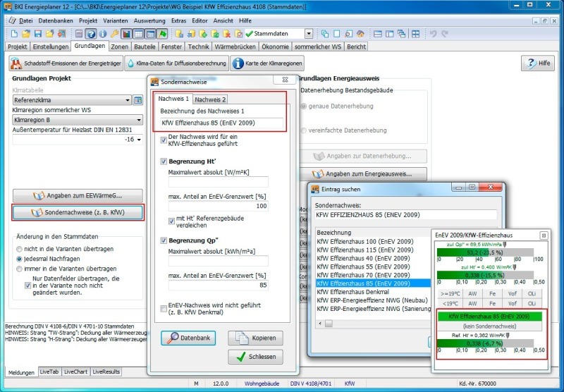Click 'Angaben zum EEWärmeG...' button
Image resolution: width=564 pixels, height=392 pixels.
pos(78,195)
